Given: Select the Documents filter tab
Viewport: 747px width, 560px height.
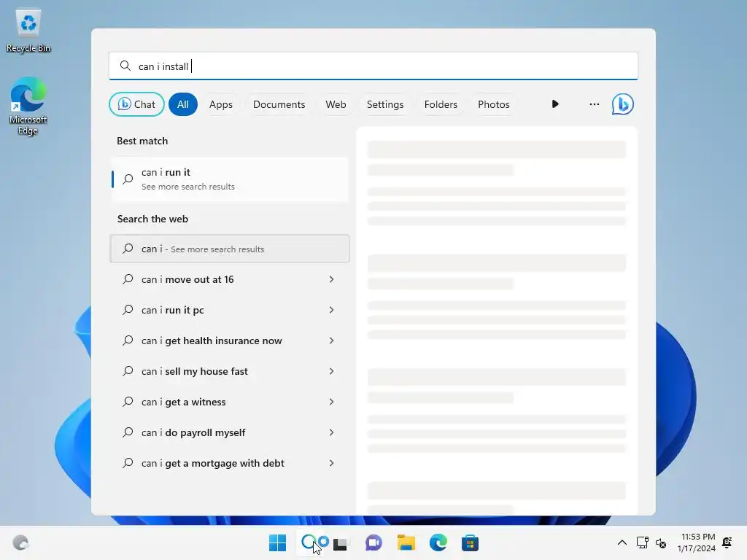Looking at the screenshot, I should click(x=279, y=104).
